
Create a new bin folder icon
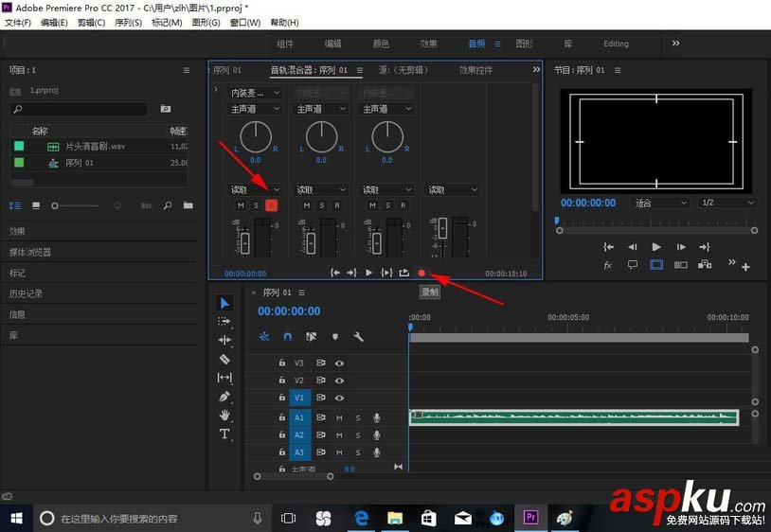pyautogui.click(x=188, y=205)
